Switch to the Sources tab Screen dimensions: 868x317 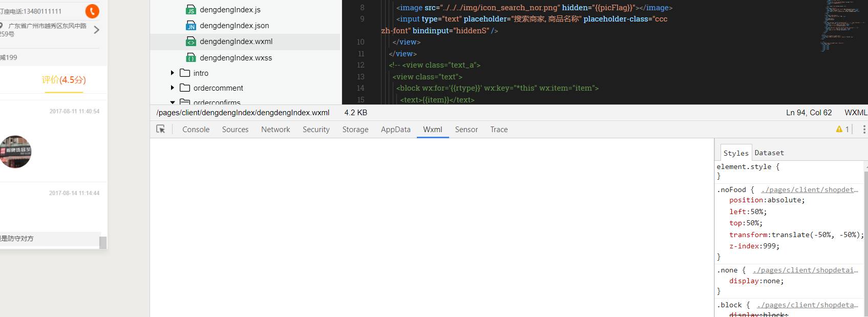[x=235, y=130]
